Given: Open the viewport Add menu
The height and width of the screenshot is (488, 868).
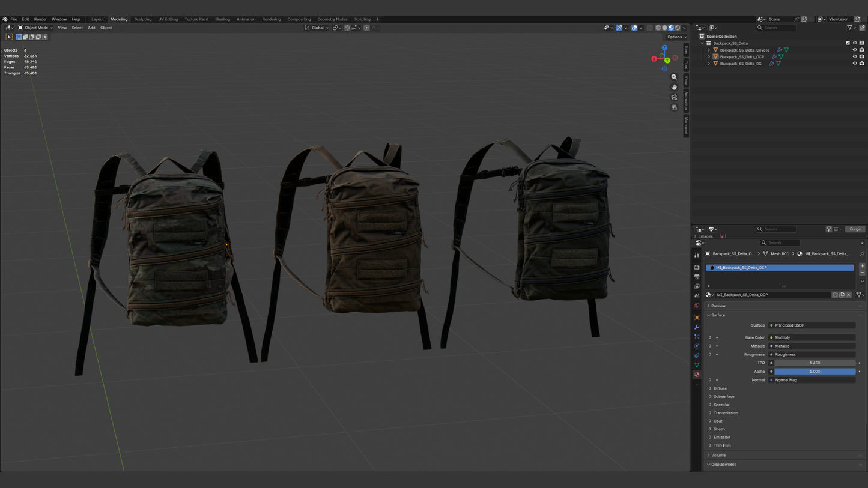Looking at the screenshot, I should 91,28.
